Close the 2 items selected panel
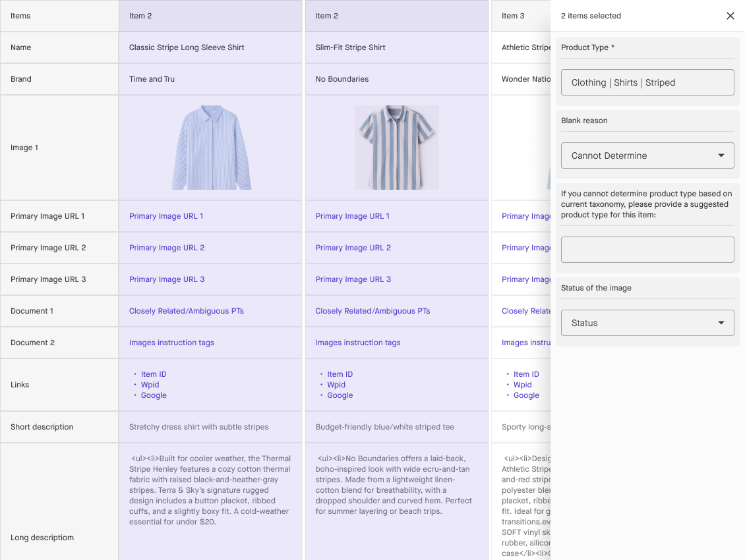 pyautogui.click(x=730, y=16)
